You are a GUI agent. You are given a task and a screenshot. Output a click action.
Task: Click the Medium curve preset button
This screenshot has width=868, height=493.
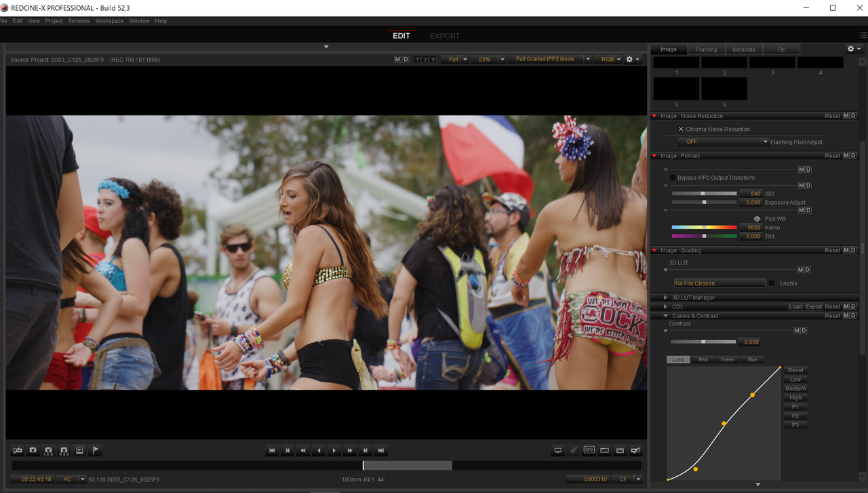pos(795,389)
